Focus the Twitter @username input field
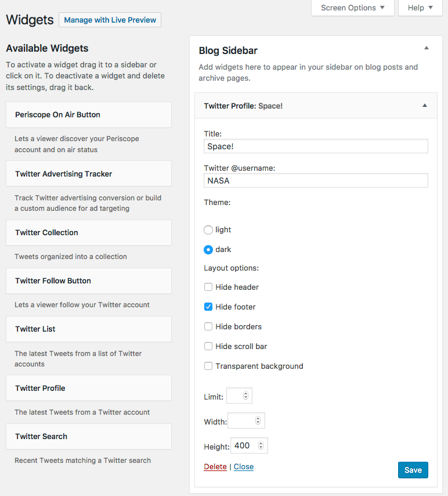This screenshot has width=448, height=496. click(x=316, y=181)
